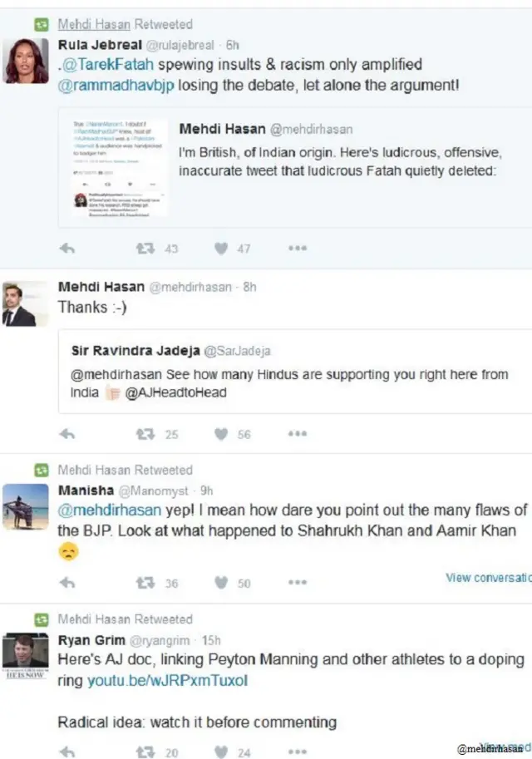Viewport: 532px width, 759px height.
Task: Retweet Manisha's tweet about the BJP
Action: coord(145,583)
